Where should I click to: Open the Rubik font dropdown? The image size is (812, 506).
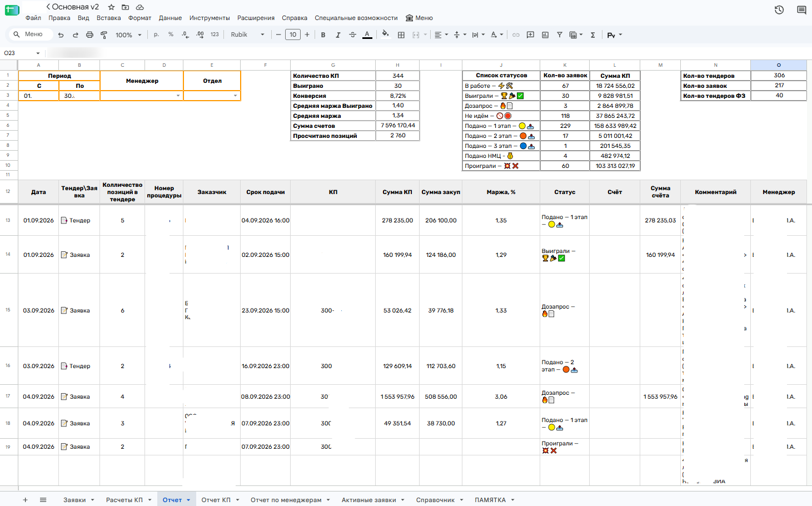coord(247,34)
